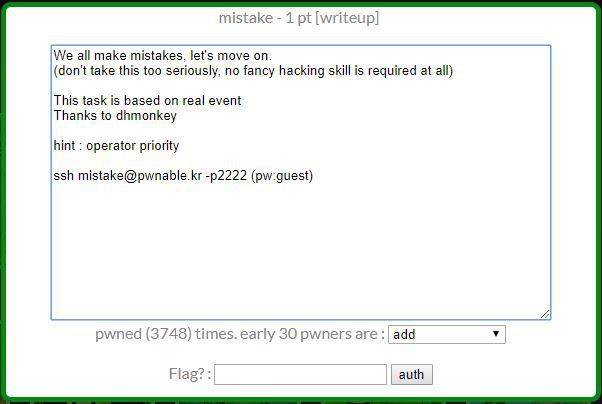
Task: Click the 'hint : operator priority' line
Action: (x=116, y=146)
